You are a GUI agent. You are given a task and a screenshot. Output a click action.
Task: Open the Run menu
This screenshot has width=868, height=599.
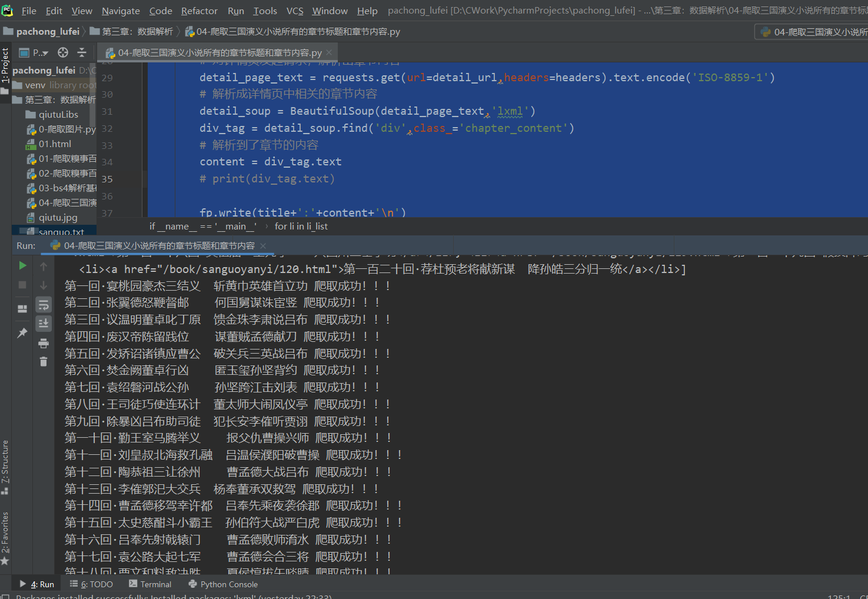click(x=236, y=11)
